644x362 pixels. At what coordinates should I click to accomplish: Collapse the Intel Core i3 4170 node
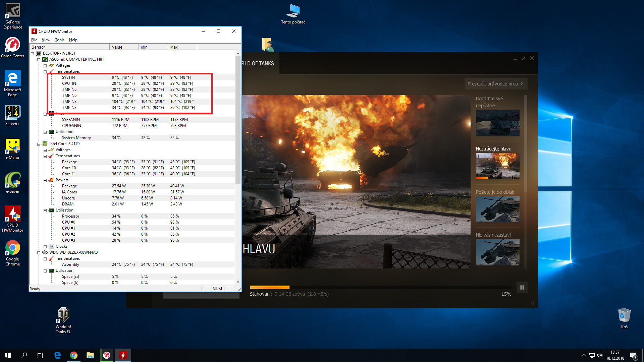point(39,144)
